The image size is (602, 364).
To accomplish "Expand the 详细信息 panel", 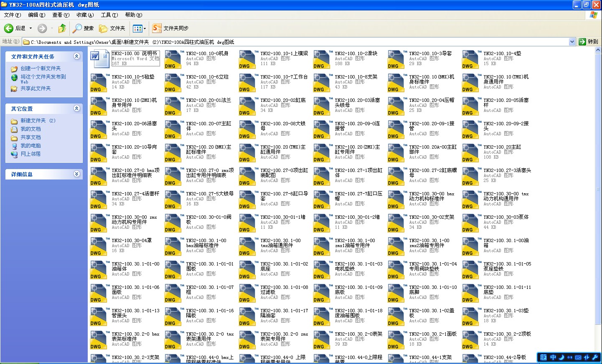I will (x=77, y=174).
